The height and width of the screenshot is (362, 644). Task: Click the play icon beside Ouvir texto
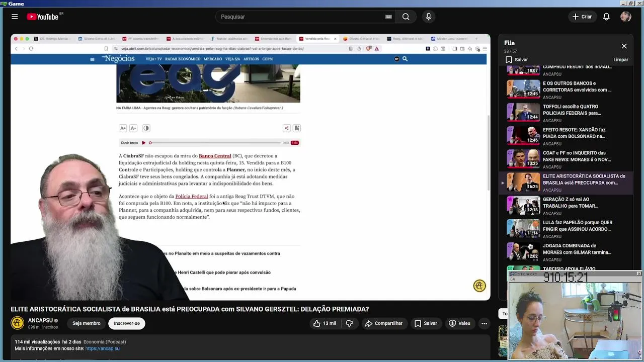pyautogui.click(x=143, y=143)
